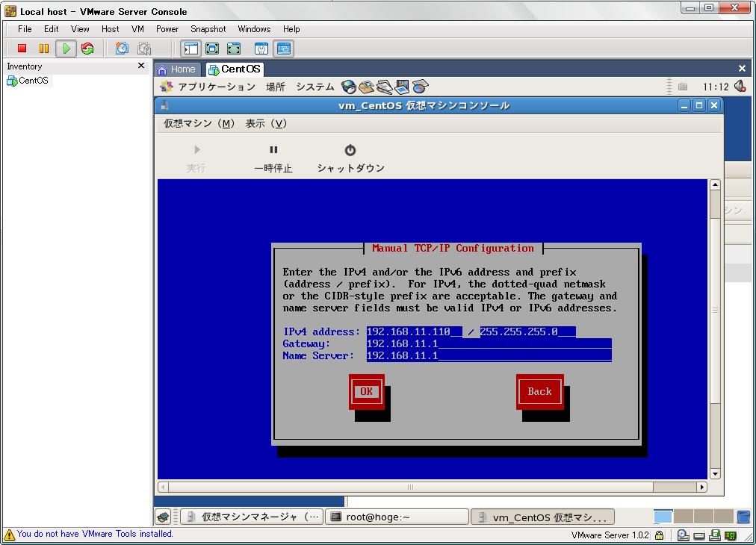This screenshot has width=756, height=545.
Task: Open the VM menu
Action: pyautogui.click(x=137, y=29)
